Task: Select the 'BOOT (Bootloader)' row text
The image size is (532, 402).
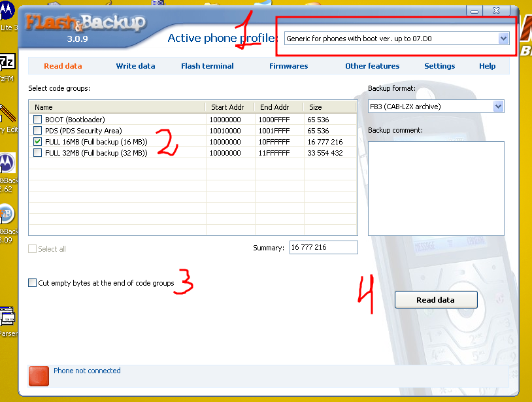Action: pos(75,120)
